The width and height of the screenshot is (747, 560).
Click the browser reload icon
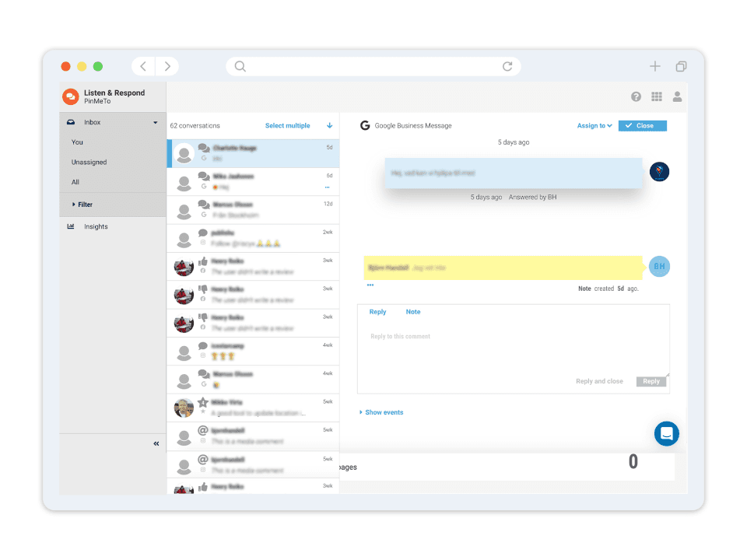pos(507,67)
